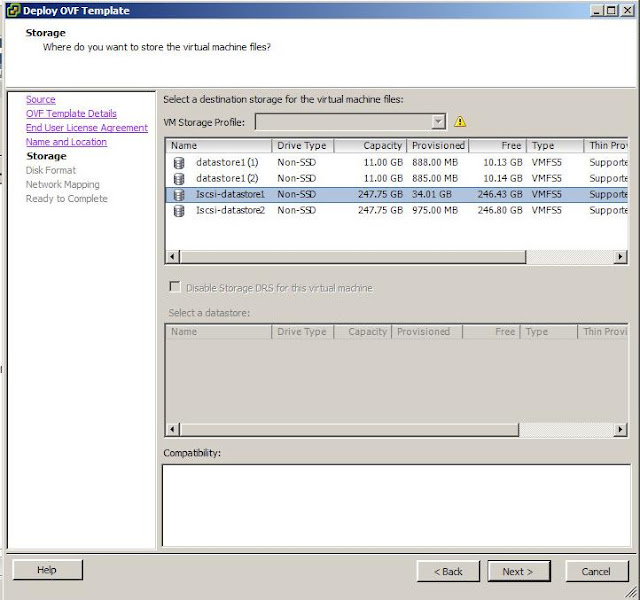
Task: Select the Iscsi-datastore2 row
Action: click(x=397, y=211)
